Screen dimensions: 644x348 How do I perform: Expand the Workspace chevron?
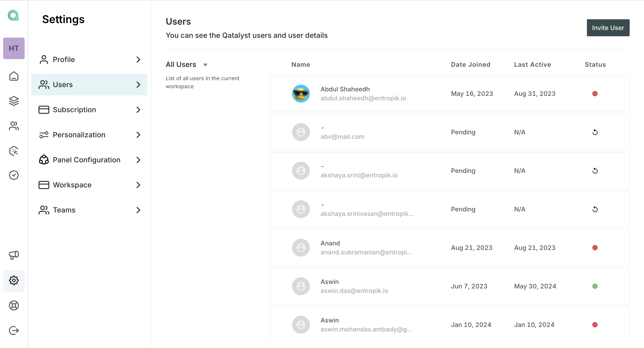[138, 185]
